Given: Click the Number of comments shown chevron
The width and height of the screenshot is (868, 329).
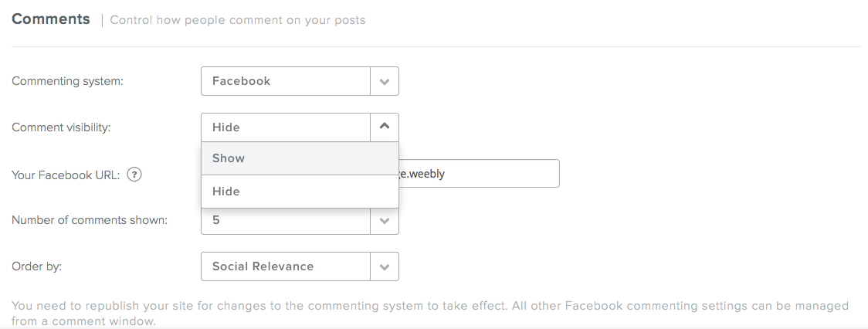Looking at the screenshot, I should [385, 221].
